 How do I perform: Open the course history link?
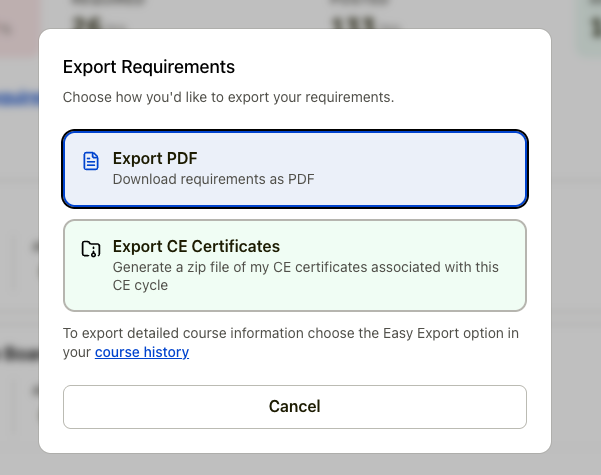[x=142, y=352]
